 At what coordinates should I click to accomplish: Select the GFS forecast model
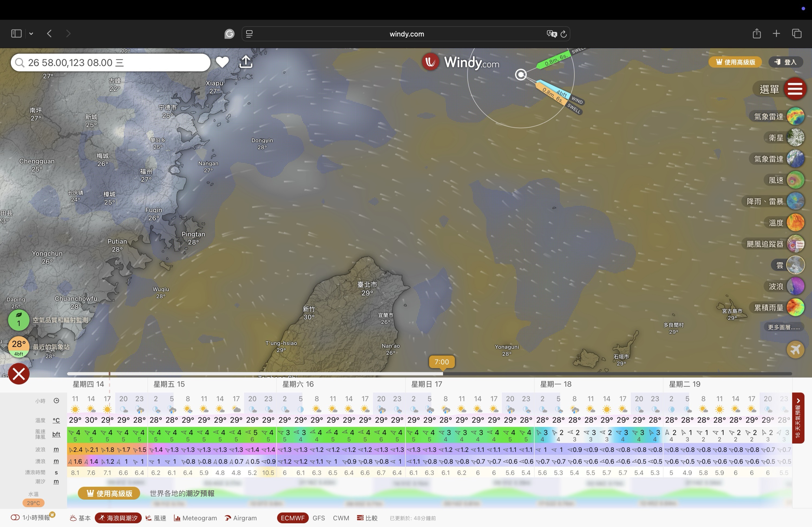click(x=318, y=518)
